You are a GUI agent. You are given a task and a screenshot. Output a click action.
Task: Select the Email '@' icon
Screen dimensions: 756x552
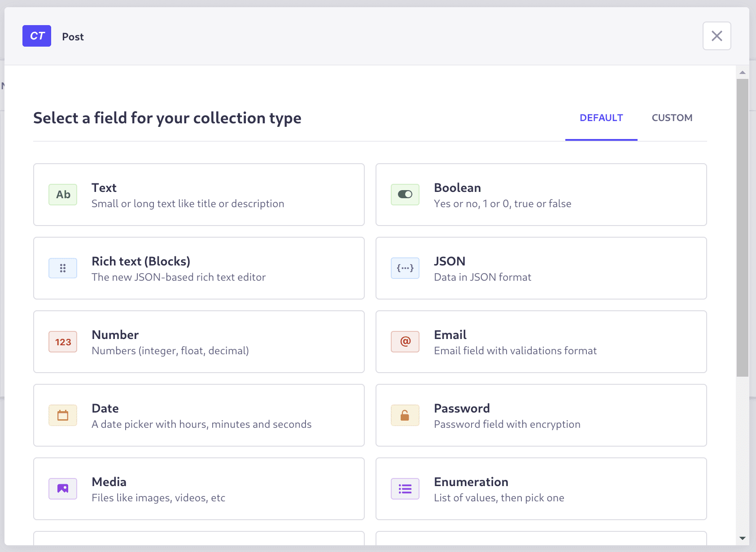(405, 342)
